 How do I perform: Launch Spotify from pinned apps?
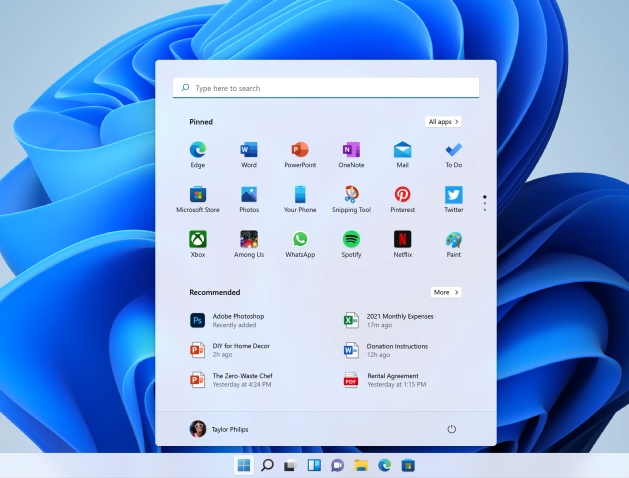pos(351,240)
